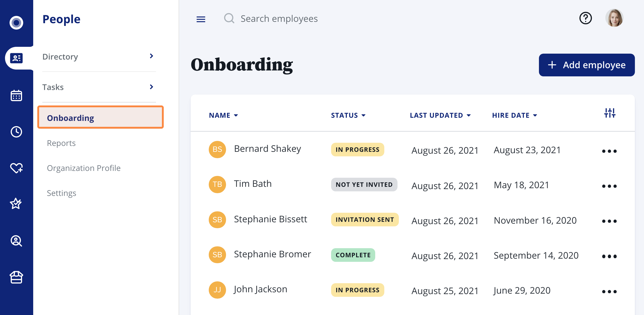
Task: Click the Add employee button
Action: pos(586,65)
